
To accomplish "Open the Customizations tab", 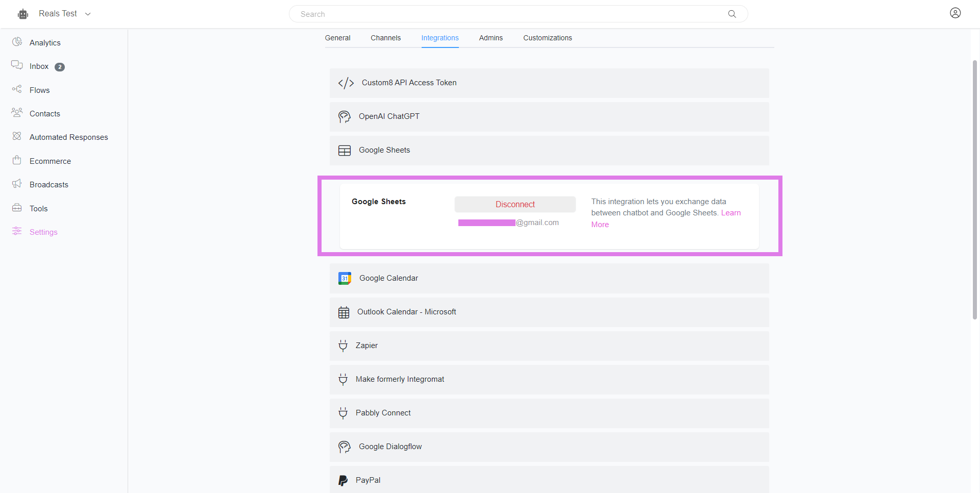I will point(548,38).
